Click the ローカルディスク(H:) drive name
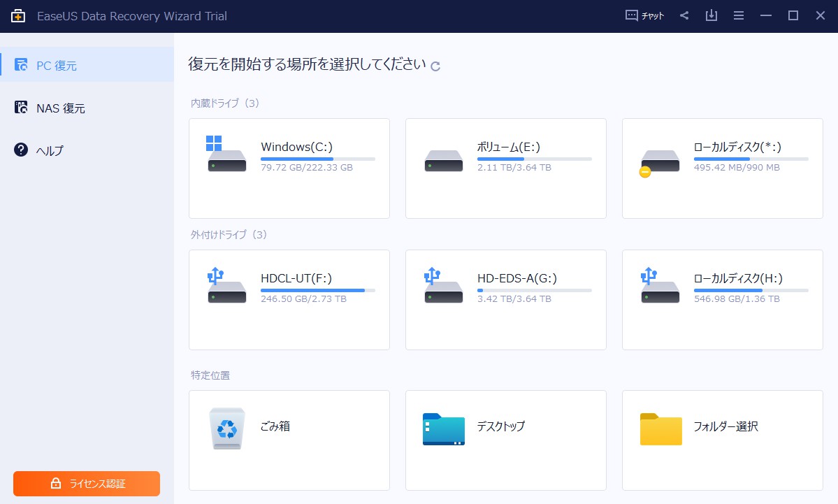Image resolution: width=838 pixels, height=504 pixels. point(738,278)
